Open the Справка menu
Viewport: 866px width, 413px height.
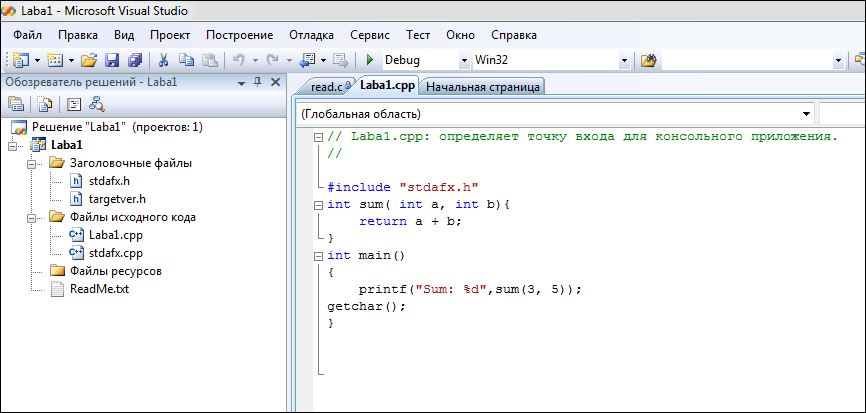coord(514,35)
